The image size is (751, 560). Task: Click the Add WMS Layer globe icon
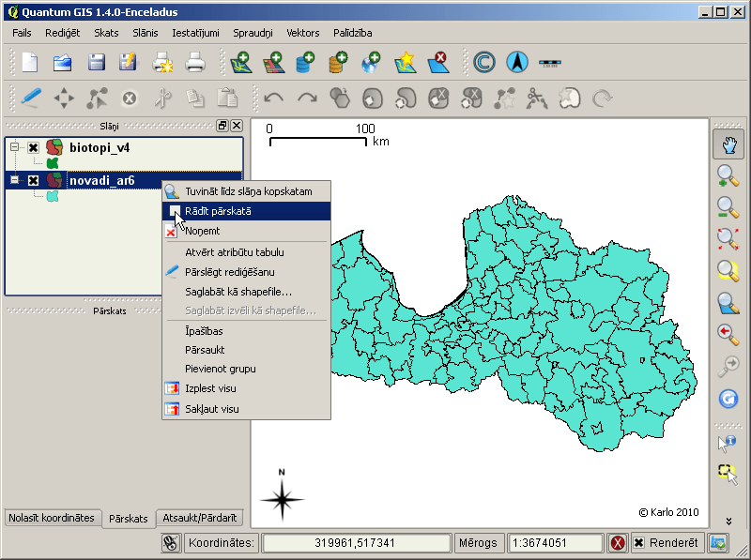click(x=370, y=63)
